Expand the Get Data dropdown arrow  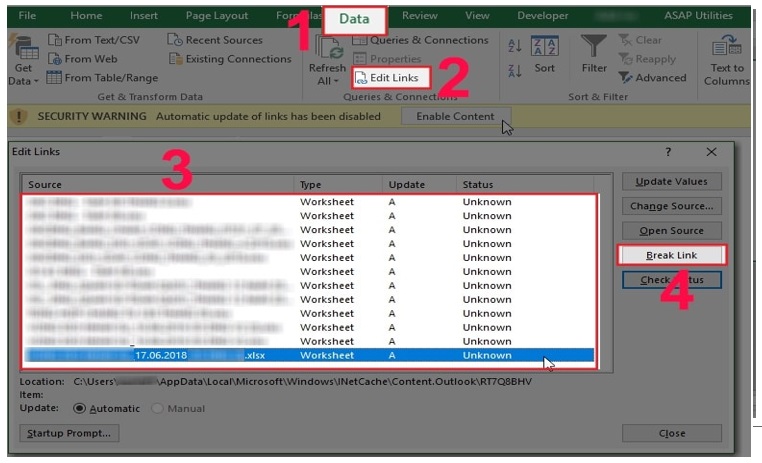tap(37, 81)
